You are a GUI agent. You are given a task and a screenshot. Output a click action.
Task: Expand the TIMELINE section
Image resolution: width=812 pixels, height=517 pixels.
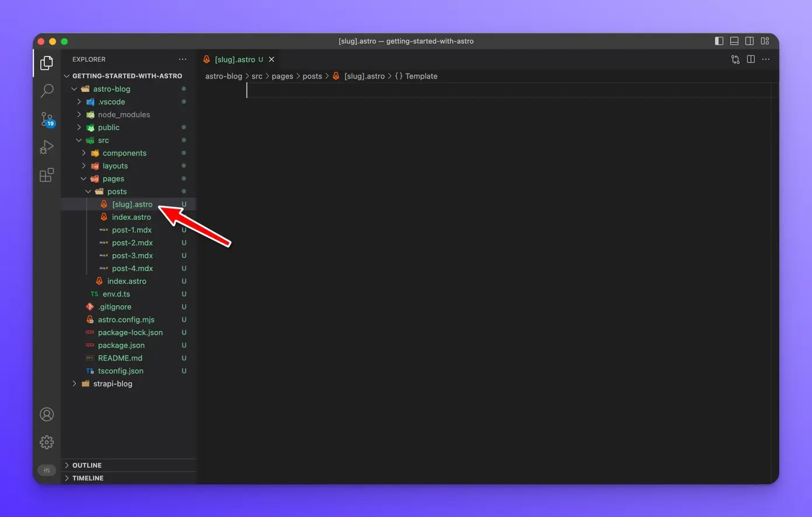tap(128, 478)
